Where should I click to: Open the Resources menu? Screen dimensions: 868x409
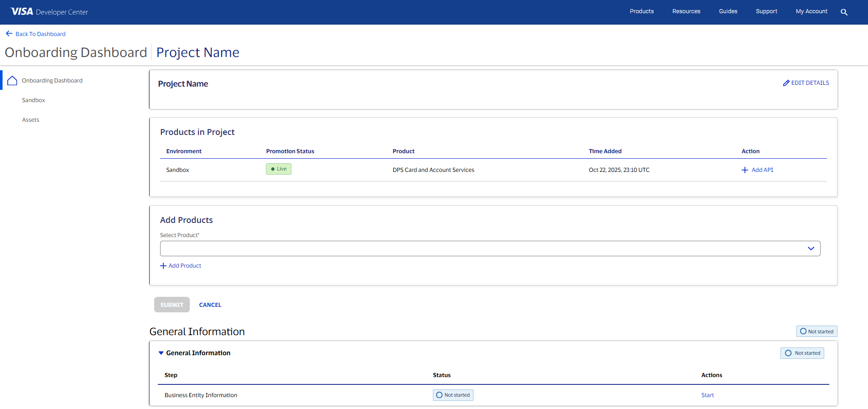click(x=686, y=11)
